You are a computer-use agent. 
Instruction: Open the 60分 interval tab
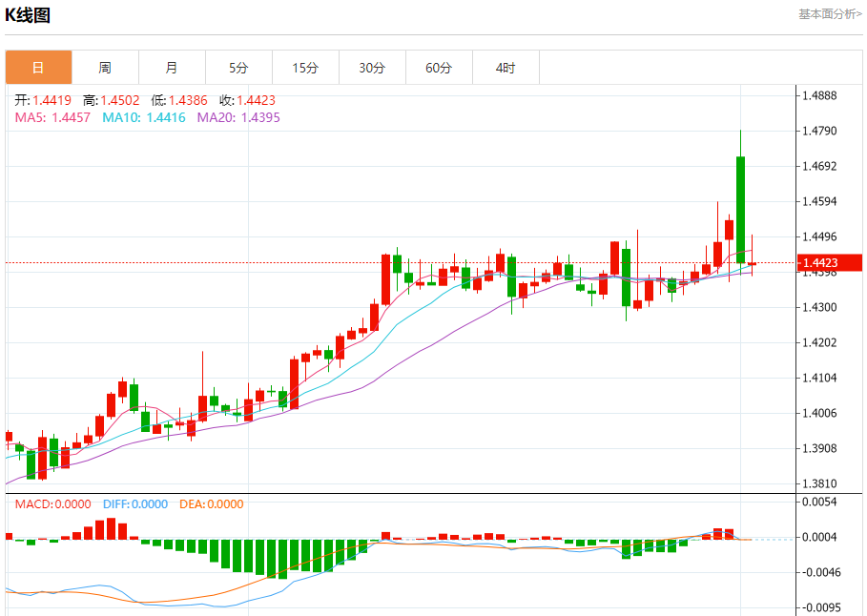point(439,68)
